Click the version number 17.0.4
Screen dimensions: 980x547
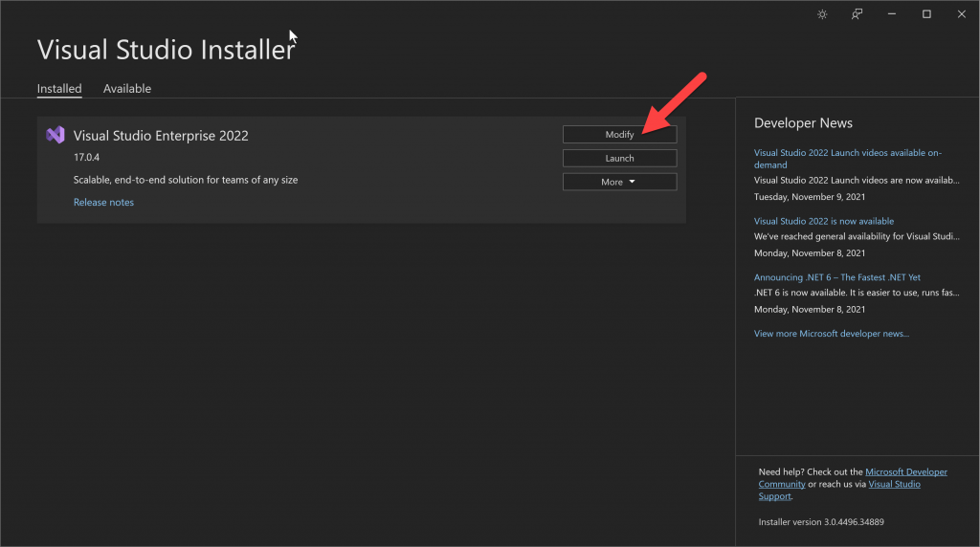(86, 158)
